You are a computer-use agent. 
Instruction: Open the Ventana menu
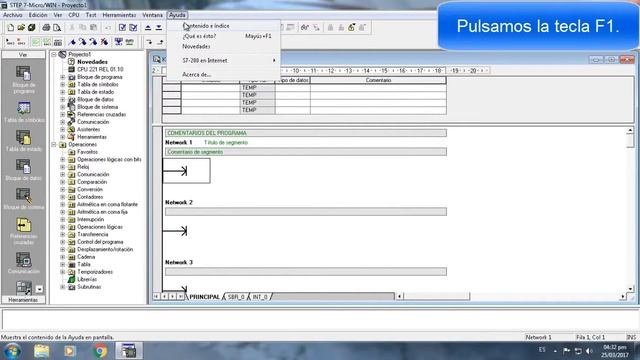click(152, 15)
